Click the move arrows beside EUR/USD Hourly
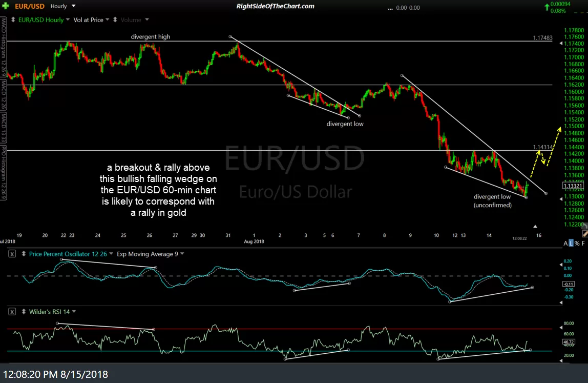Viewport: 588px width, 383px height. (13, 19)
